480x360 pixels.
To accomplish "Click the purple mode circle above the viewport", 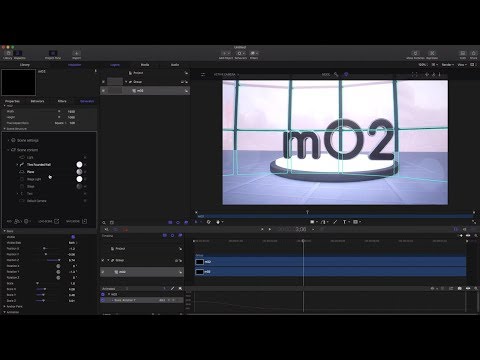I will [346, 74].
